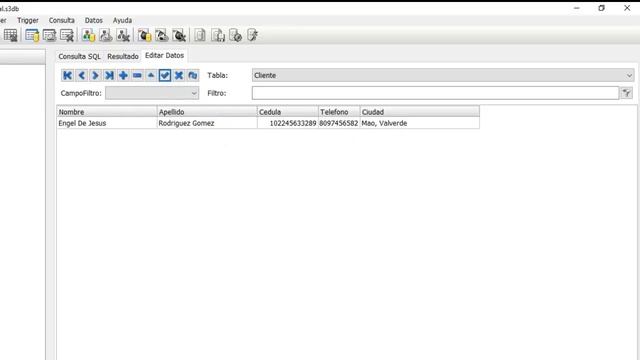Click the gray person icon with X
Image resolution: width=640 pixels, height=360 pixels.
[x=123, y=36]
